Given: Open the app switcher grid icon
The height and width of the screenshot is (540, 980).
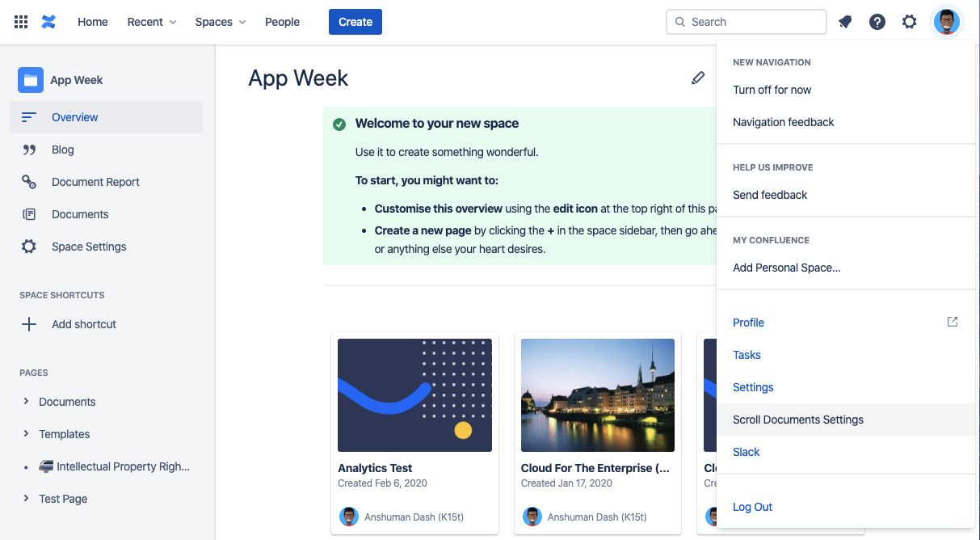Looking at the screenshot, I should click(22, 22).
